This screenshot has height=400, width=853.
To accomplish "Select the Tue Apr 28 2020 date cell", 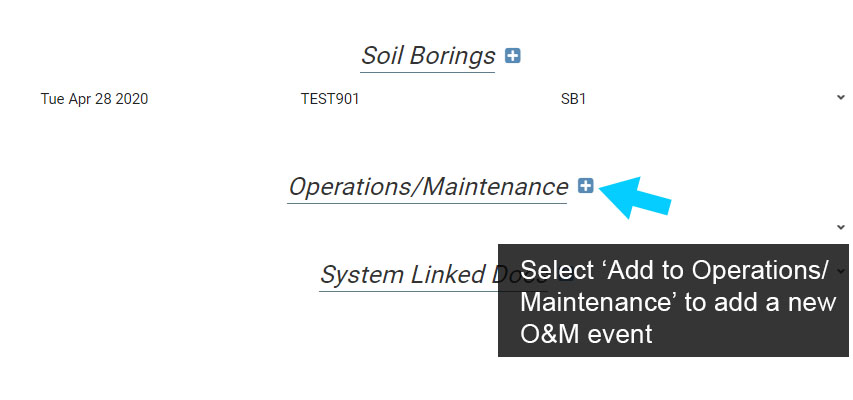I will point(94,99).
